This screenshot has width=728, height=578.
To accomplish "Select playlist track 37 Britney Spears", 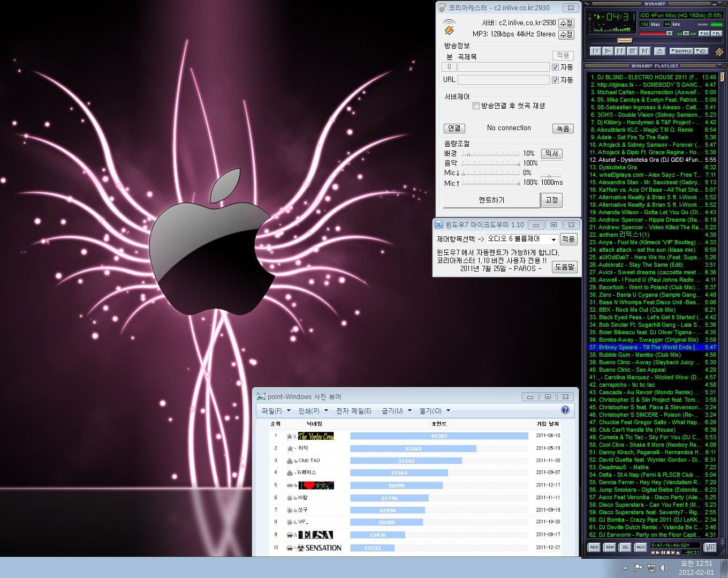I will (x=653, y=347).
